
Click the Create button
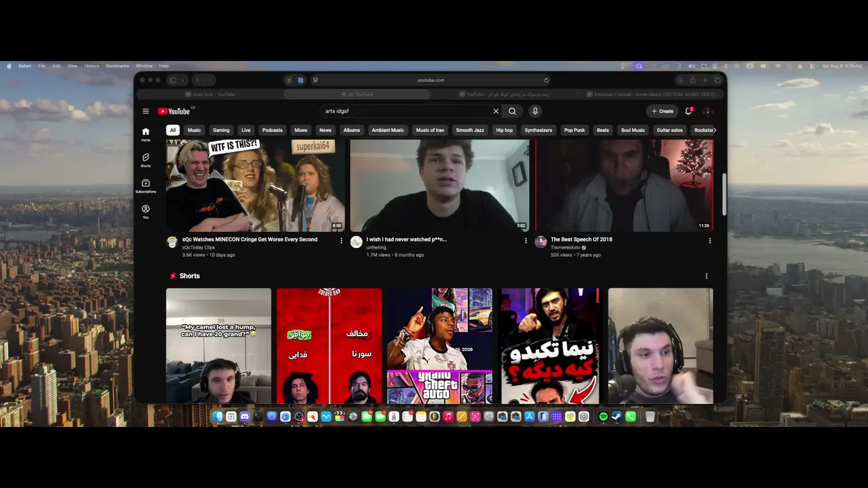tap(663, 111)
